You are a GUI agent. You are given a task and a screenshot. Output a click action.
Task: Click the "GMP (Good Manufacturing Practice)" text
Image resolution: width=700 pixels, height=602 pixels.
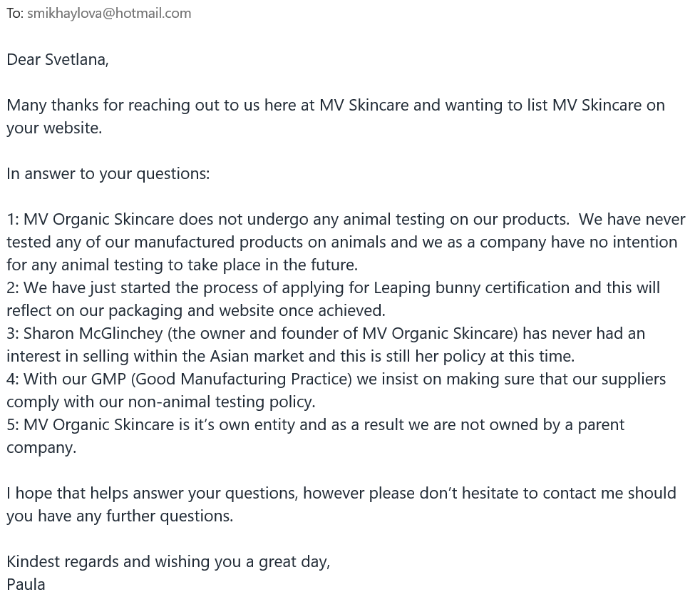click(x=221, y=379)
